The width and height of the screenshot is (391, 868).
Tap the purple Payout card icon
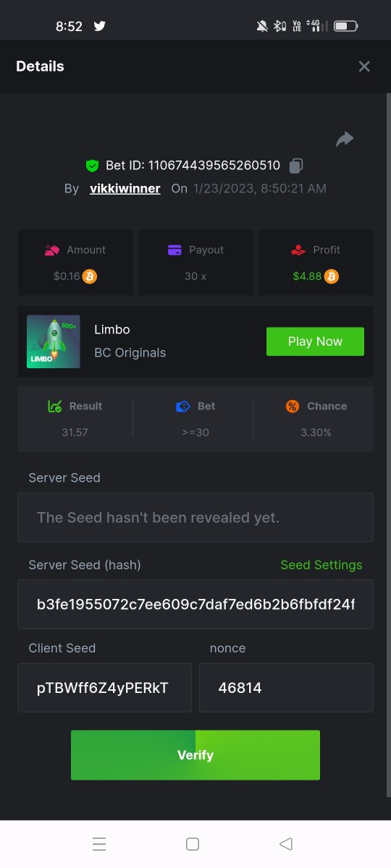pos(175,250)
